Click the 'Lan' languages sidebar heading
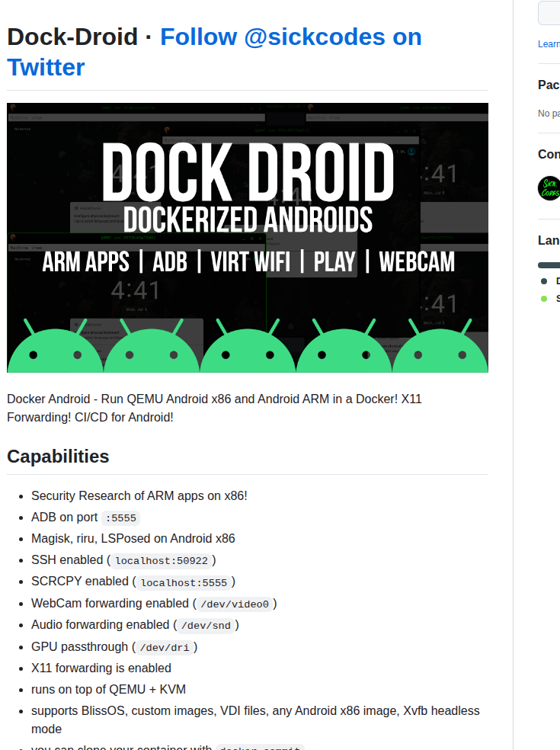 pyautogui.click(x=549, y=240)
